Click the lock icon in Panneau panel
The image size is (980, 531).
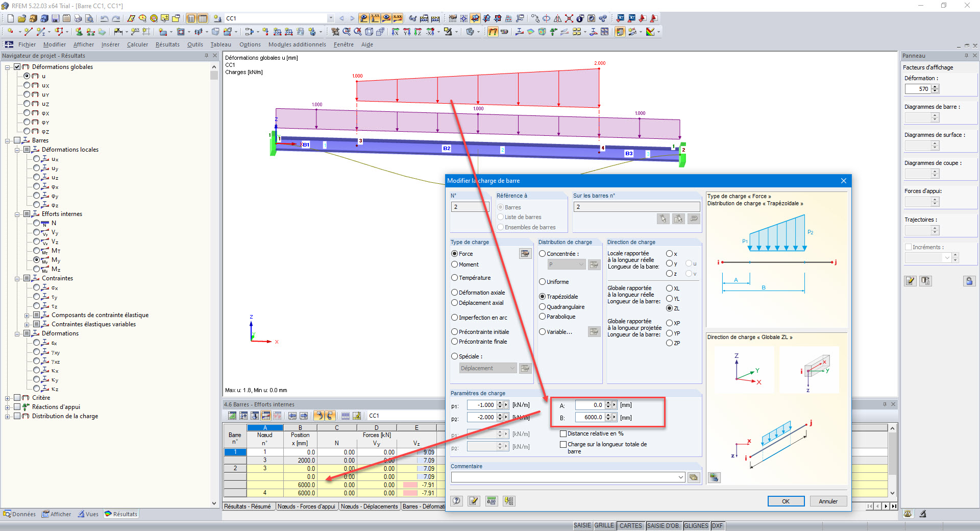point(969,281)
